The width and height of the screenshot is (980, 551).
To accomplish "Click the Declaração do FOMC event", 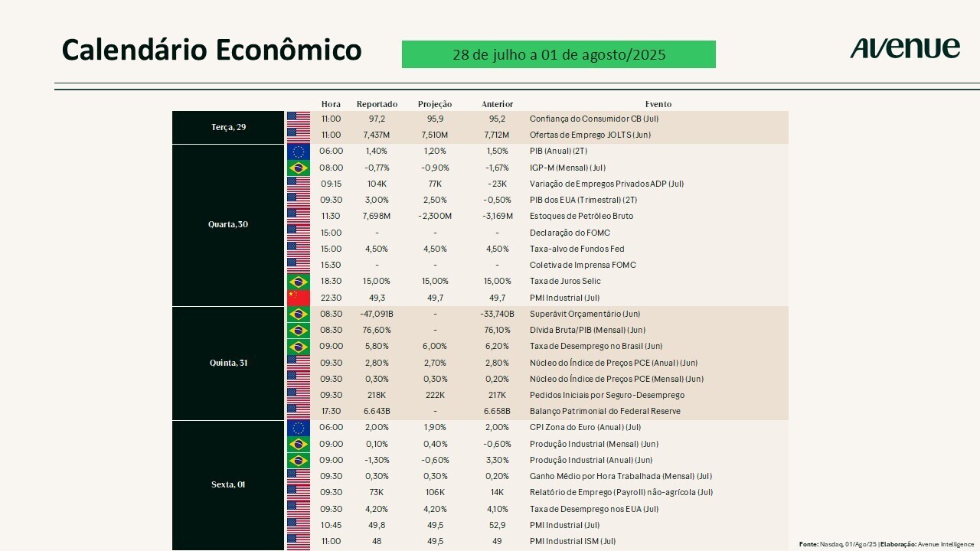I will (x=570, y=233).
